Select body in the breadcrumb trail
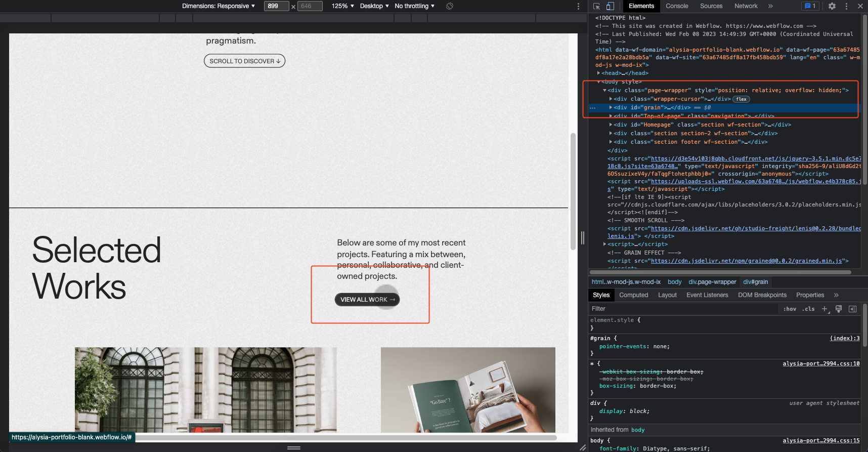This screenshot has height=452, width=868. 674,282
